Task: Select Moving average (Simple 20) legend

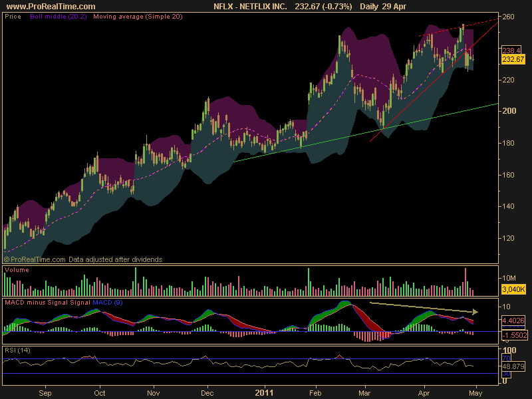Action: (x=138, y=16)
